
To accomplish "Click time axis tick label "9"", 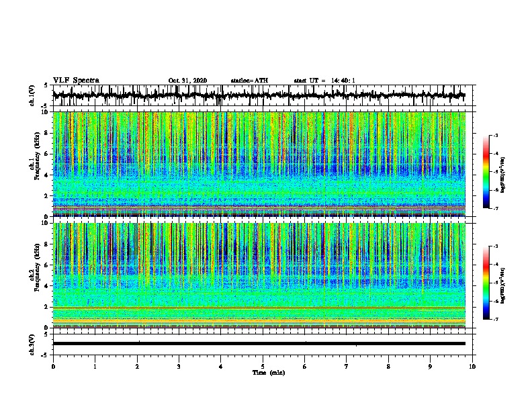I will click(x=430, y=367).
